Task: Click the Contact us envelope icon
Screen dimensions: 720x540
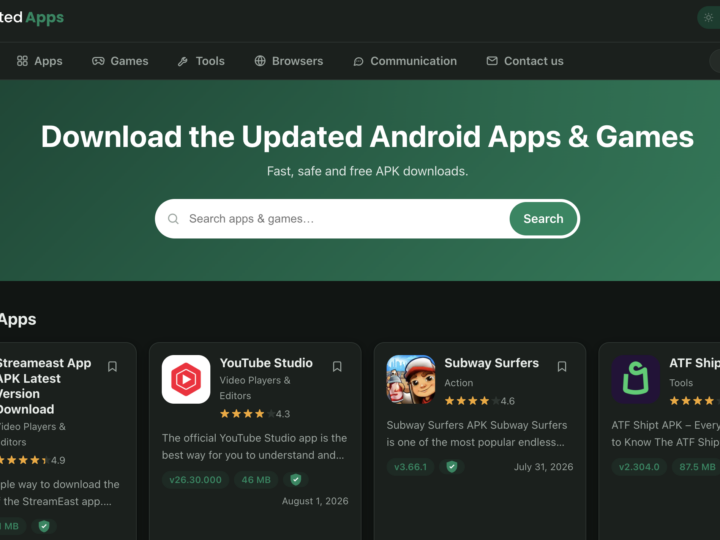Action: 492,61
